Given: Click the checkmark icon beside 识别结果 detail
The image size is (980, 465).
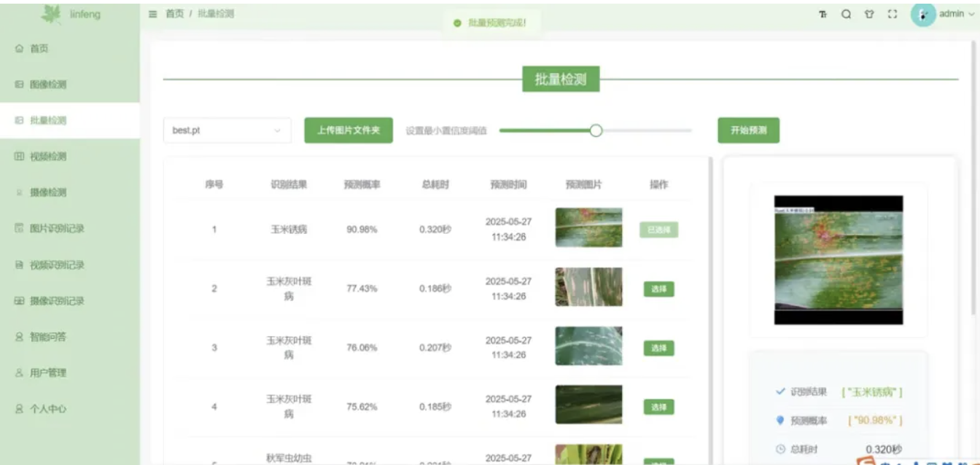Looking at the screenshot, I should [x=780, y=392].
